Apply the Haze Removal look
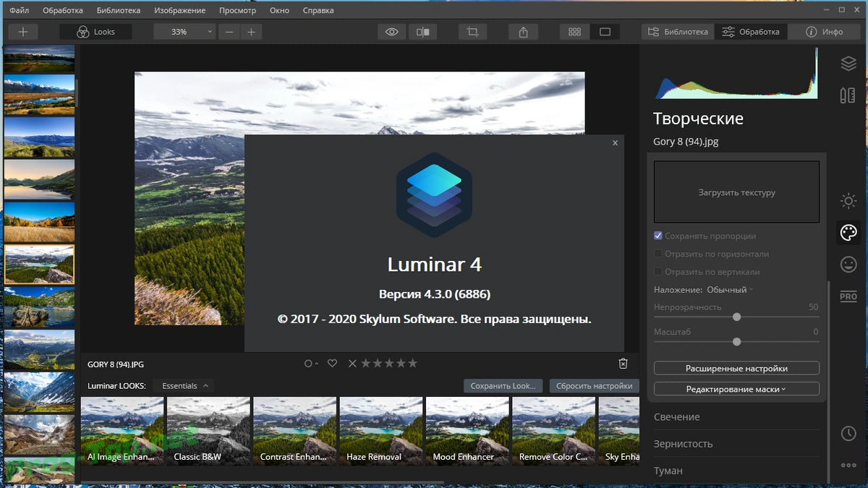 381,430
